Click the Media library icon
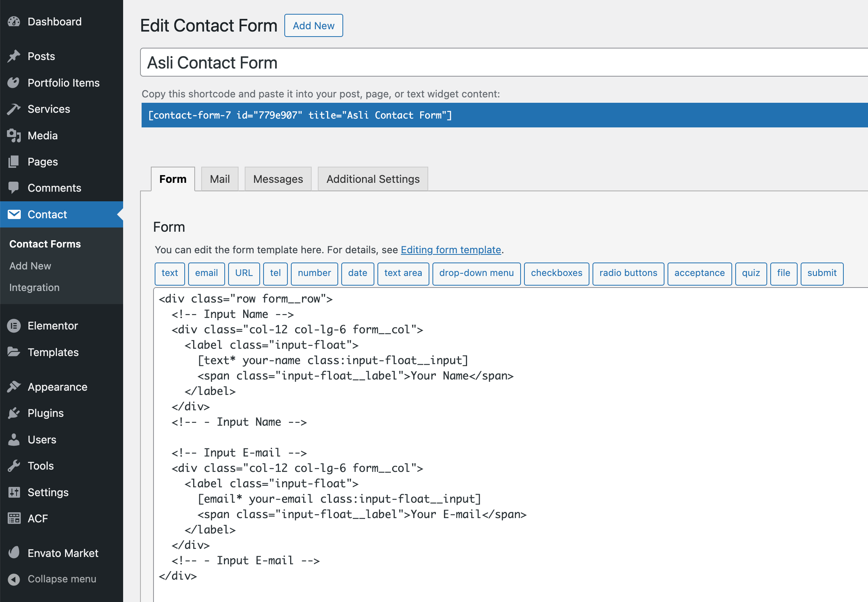Image resolution: width=868 pixels, height=602 pixels. click(x=14, y=135)
